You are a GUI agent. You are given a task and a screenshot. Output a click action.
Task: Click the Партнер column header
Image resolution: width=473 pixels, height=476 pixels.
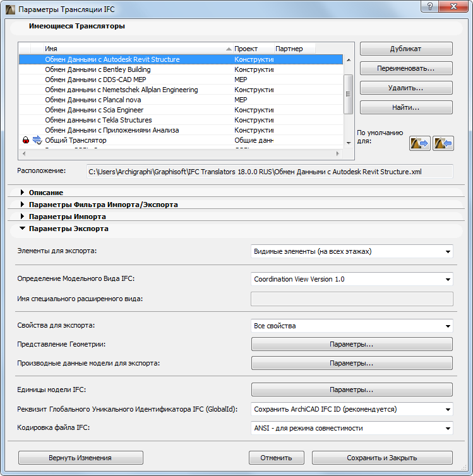294,49
